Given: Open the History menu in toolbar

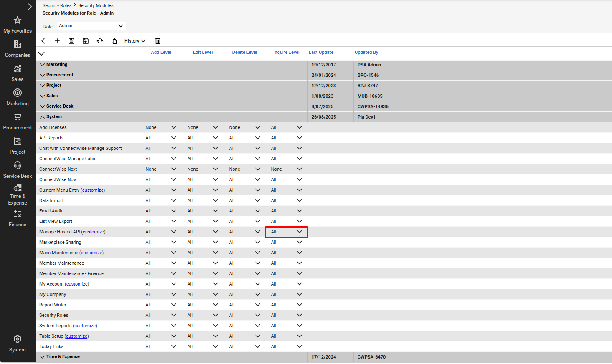Looking at the screenshot, I should (135, 41).
